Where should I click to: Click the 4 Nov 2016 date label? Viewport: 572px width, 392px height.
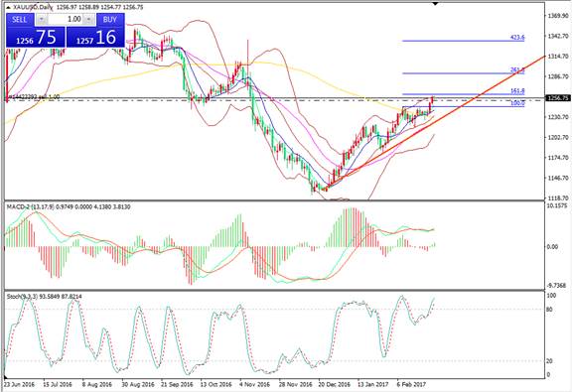254,385
